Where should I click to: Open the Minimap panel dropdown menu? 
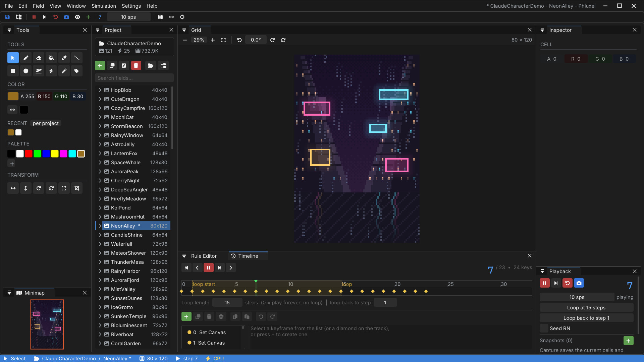point(9,293)
